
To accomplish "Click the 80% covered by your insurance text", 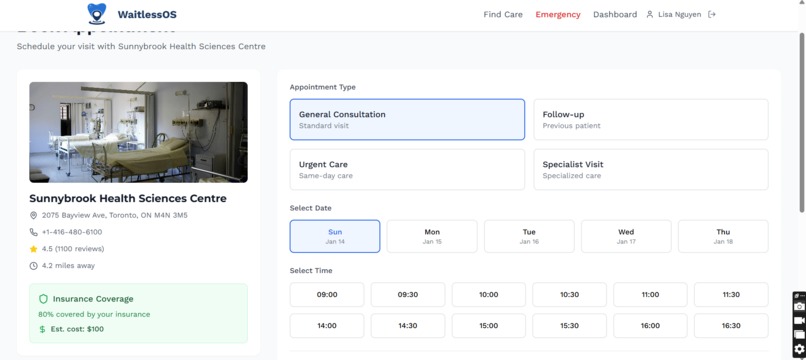I will [x=94, y=314].
